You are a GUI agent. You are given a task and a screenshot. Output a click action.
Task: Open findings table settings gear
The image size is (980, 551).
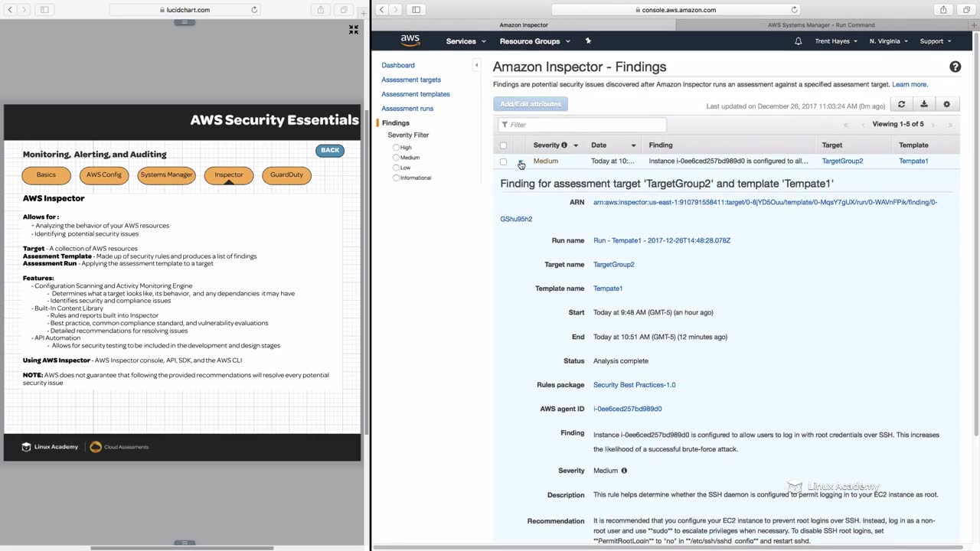(x=947, y=104)
